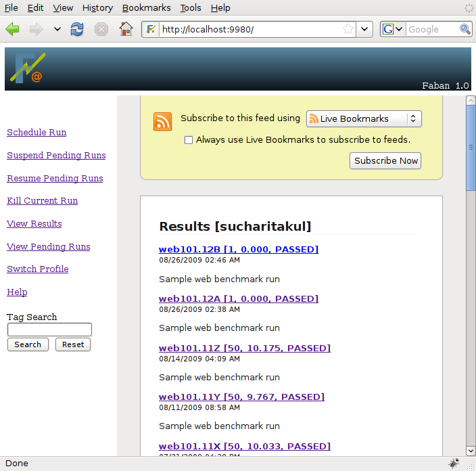This screenshot has width=476, height=471.
Task: Open result web101.11Z run link
Action: [x=245, y=349]
